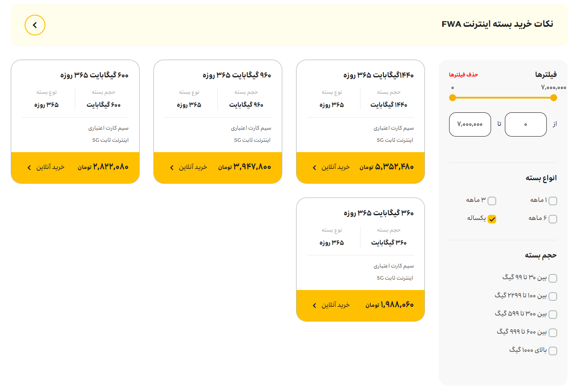Click the ۳۶۰ گیگابایت ۳۶۵ روزه card title
The image size is (571, 392).
point(379,213)
